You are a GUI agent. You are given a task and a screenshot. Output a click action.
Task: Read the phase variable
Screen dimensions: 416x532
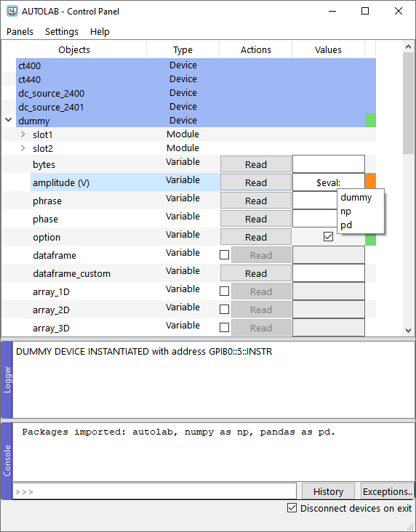(x=256, y=219)
